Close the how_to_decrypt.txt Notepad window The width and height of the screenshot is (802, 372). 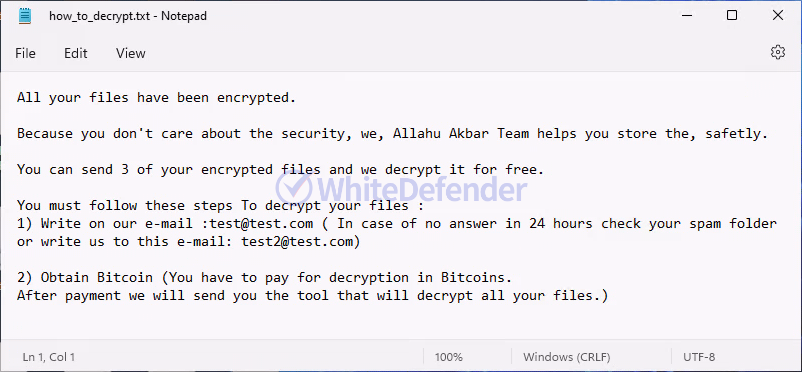click(x=777, y=16)
